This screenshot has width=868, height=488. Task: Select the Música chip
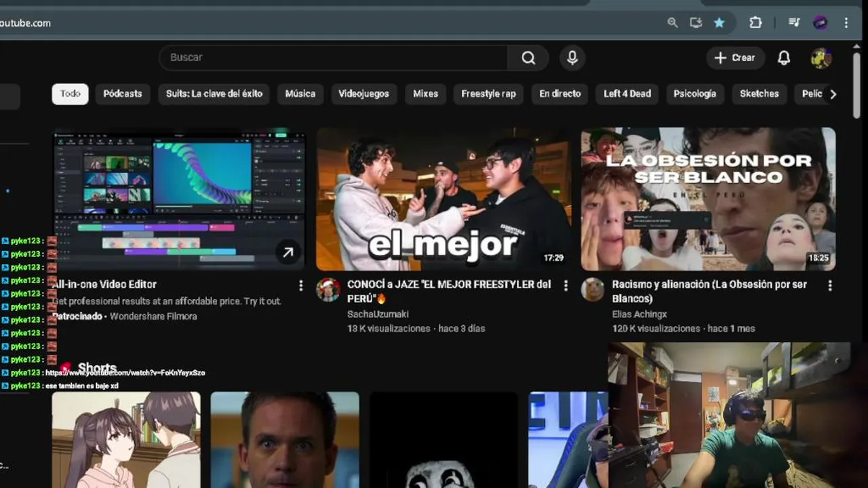coord(300,94)
